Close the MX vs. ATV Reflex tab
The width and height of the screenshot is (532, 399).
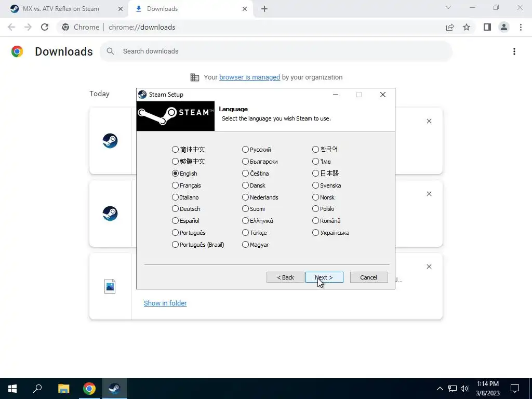tap(120, 9)
